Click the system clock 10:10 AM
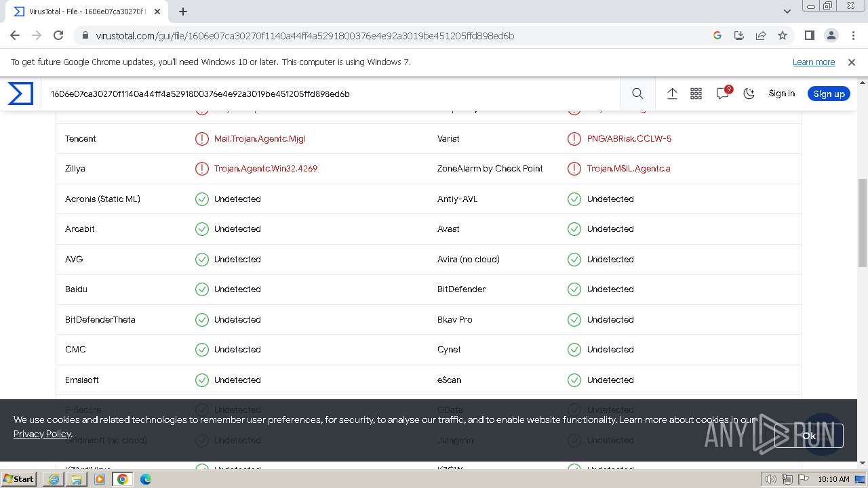 [833, 479]
